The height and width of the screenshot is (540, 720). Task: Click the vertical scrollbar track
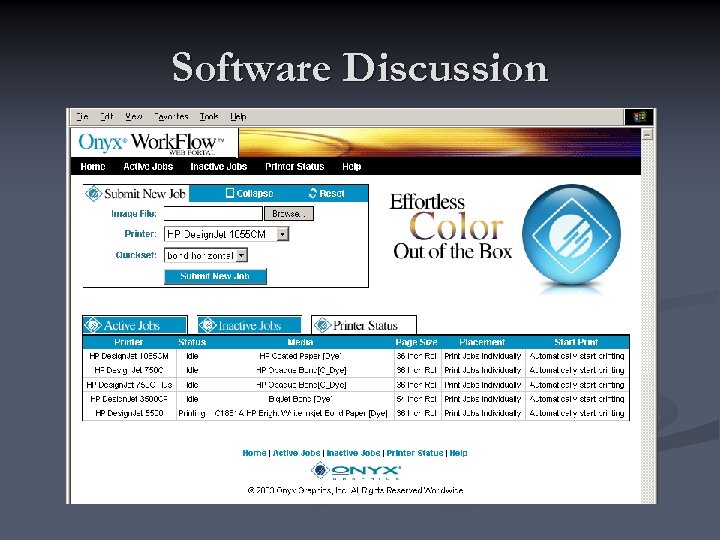(x=647, y=321)
